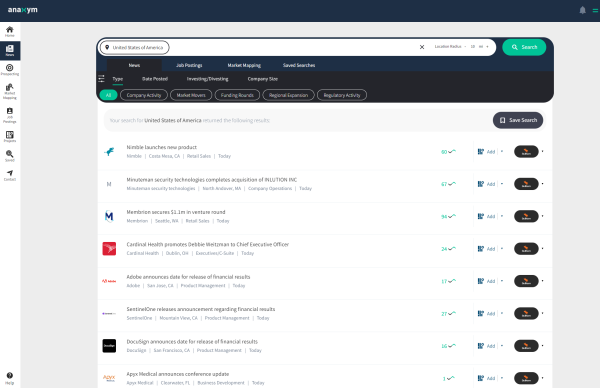This screenshot has width=600, height=388.
Task: Open 'Apyx Medical announces conference update' headline
Action: point(178,374)
